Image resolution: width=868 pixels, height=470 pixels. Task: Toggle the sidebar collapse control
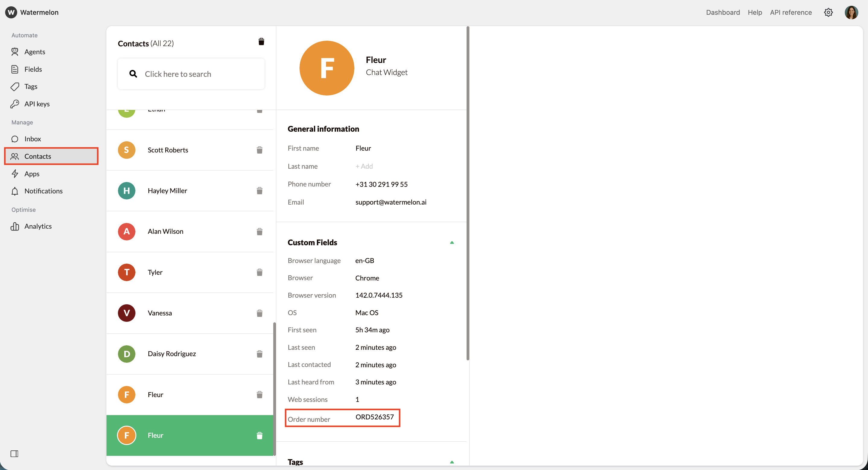point(14,454)
